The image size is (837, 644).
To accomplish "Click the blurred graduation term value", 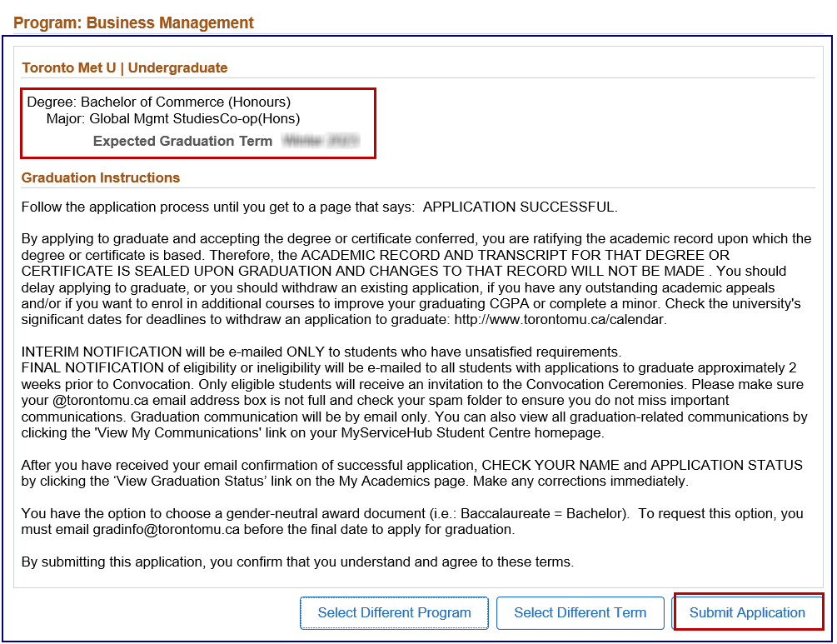I will click(321, 141).
